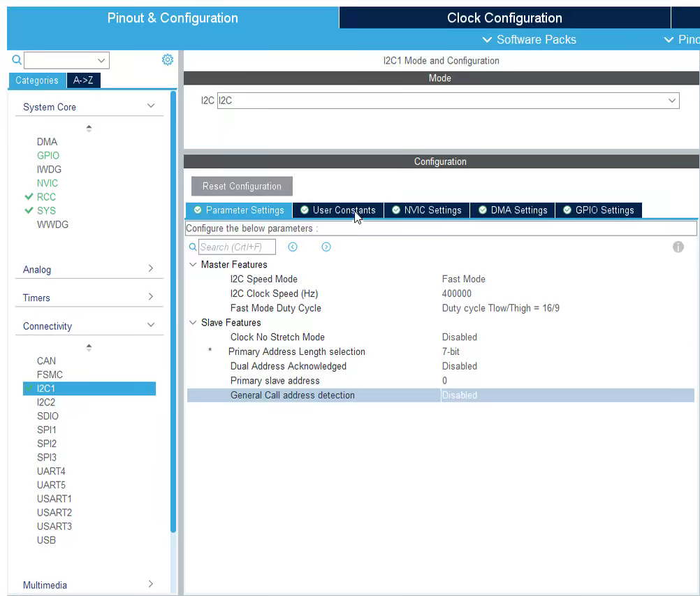Image resolution: width=700 pixels, height=596 pixels.
Task: Select GPIO in System Core
Action: click(48, 155)
